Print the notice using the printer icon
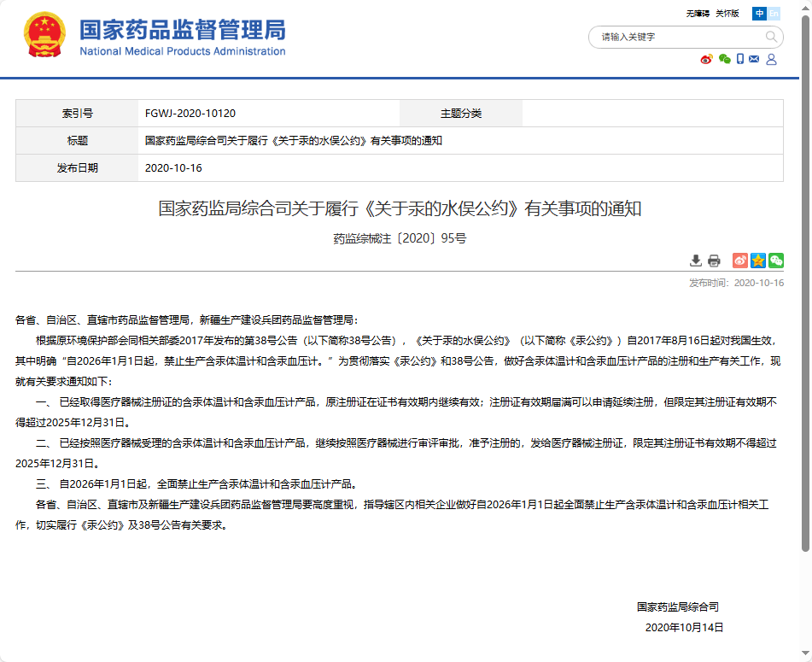The image size is (812, 662). click(x=714, y=261)
